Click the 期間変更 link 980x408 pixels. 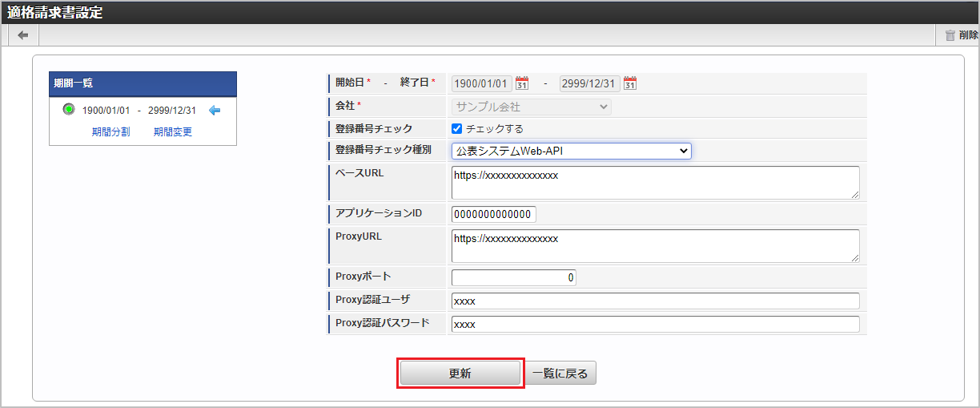pyautogui.click(x=173, y=132)
